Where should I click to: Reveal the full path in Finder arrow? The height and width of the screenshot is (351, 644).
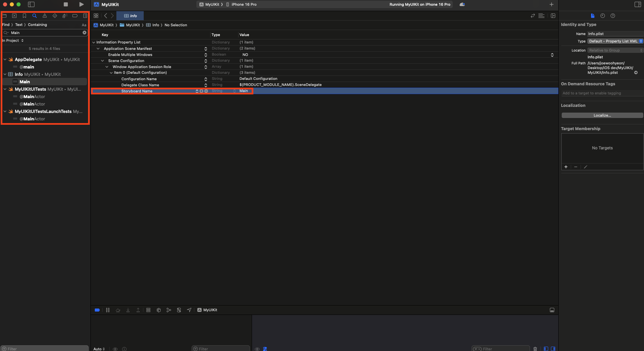636,73
